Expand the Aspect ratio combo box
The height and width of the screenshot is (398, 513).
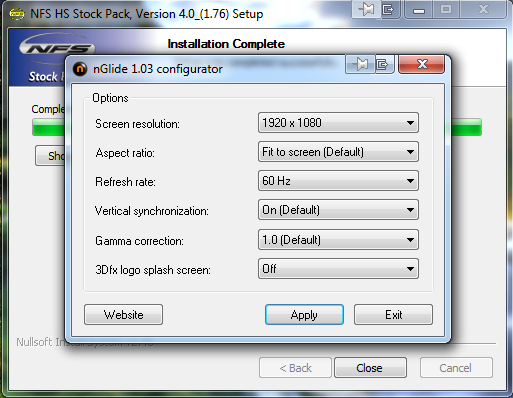[x=338, y=152]
